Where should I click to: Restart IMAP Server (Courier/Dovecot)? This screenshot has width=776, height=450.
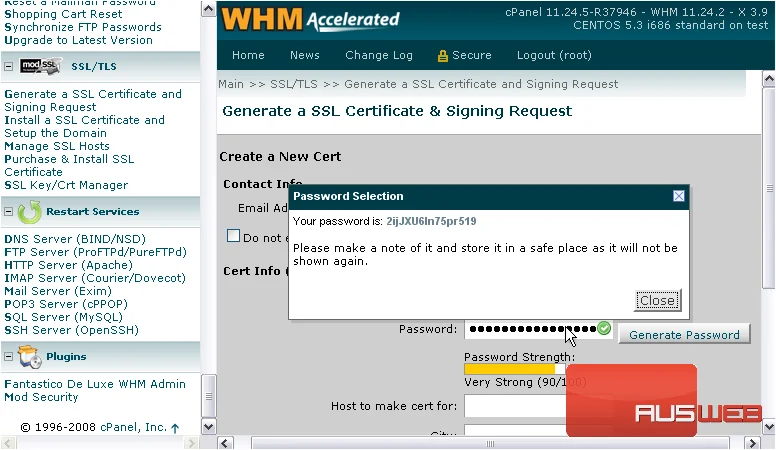(95, 278)
